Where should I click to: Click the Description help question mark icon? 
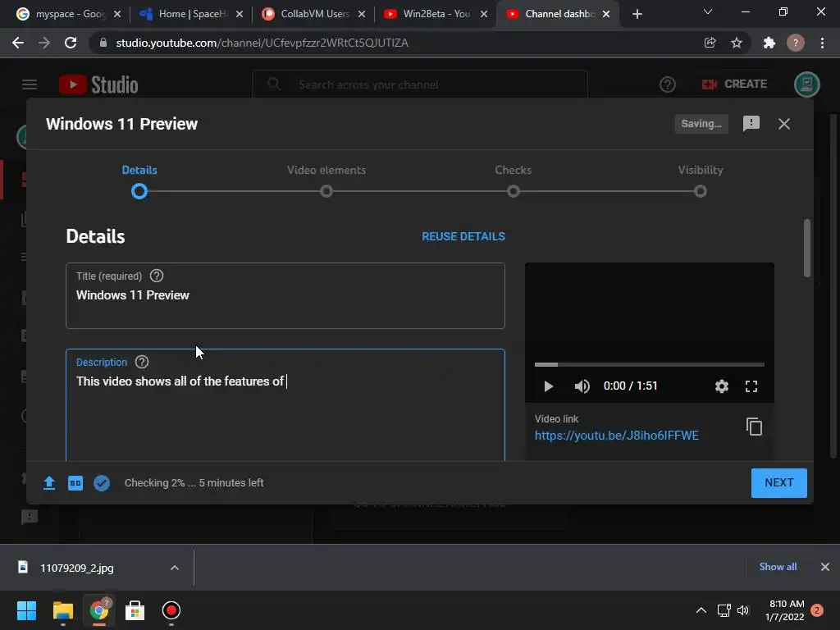(x=141, y=362)
